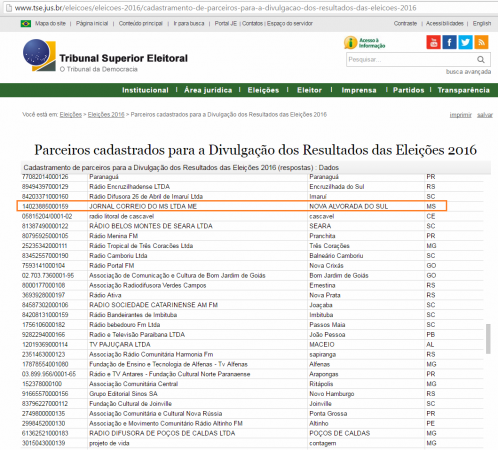The image size is (498, 450).
Task: Open the Portal JE link
Action: (x=226, y=23)
